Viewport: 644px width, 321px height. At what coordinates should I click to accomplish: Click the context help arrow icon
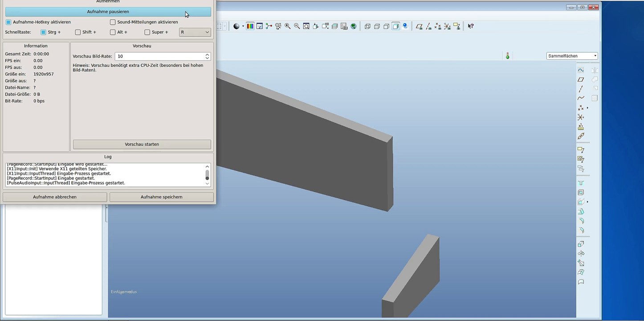click(470, 26)
